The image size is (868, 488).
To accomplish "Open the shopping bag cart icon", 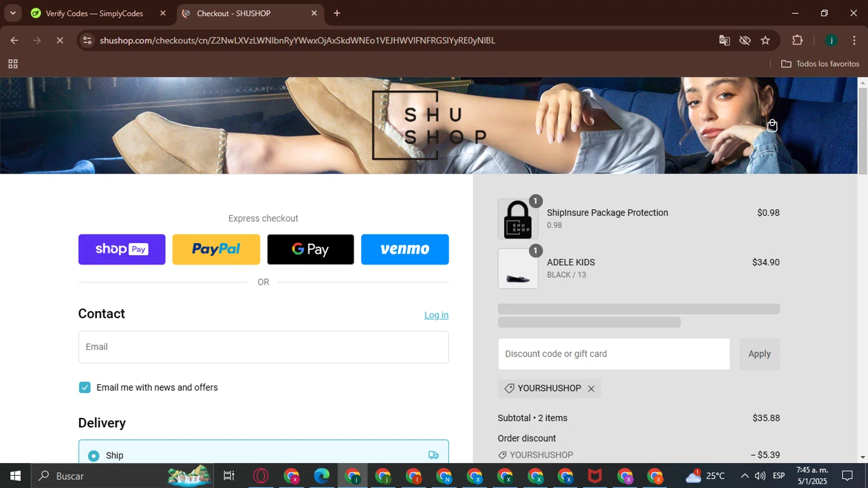I will tap(772, 126).
